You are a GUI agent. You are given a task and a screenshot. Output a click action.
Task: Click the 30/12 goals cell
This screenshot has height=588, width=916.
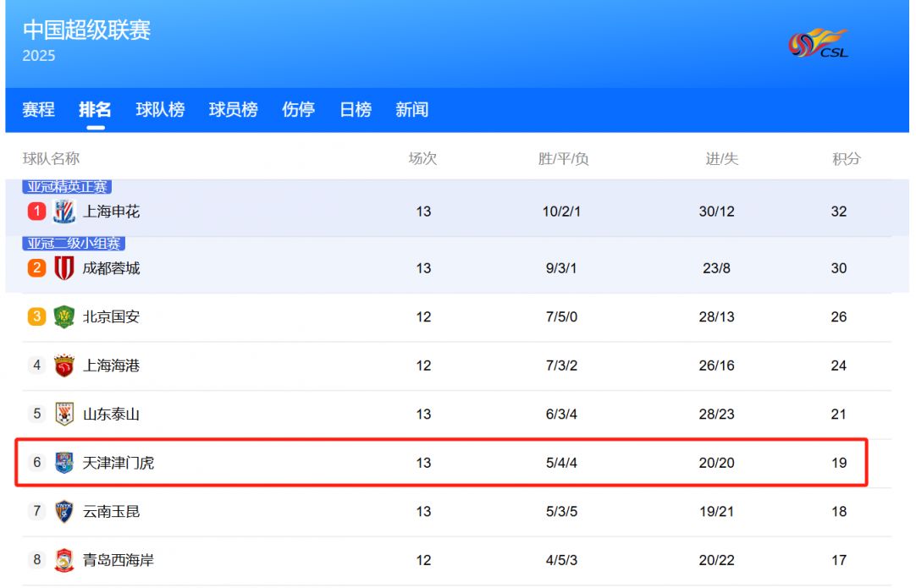click(x=717, y=212)
